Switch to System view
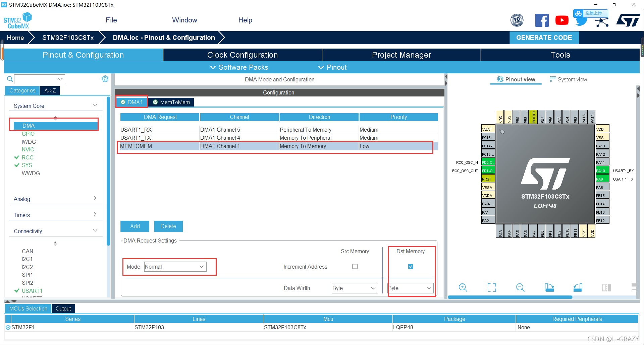The width and height of the screenshot is (644, 345). pos(569,79)
